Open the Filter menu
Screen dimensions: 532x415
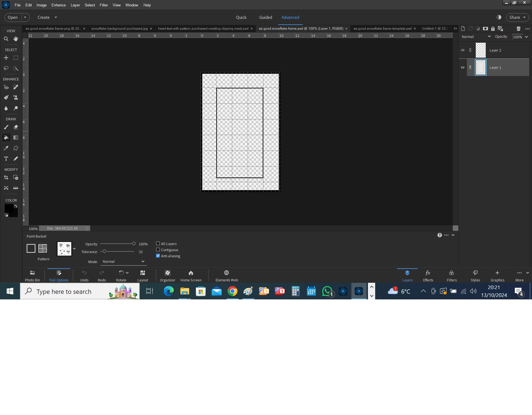pyautogui.click(x=104, y=5)
